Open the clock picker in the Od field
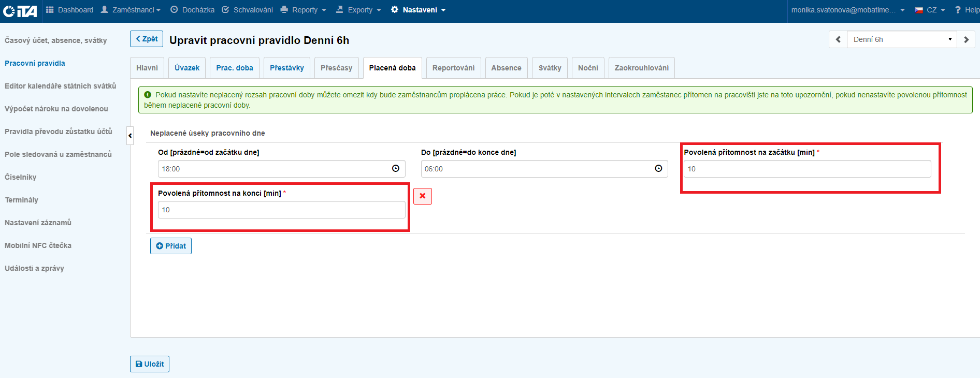This screenshot has width=980, height=378. [396, 169]
